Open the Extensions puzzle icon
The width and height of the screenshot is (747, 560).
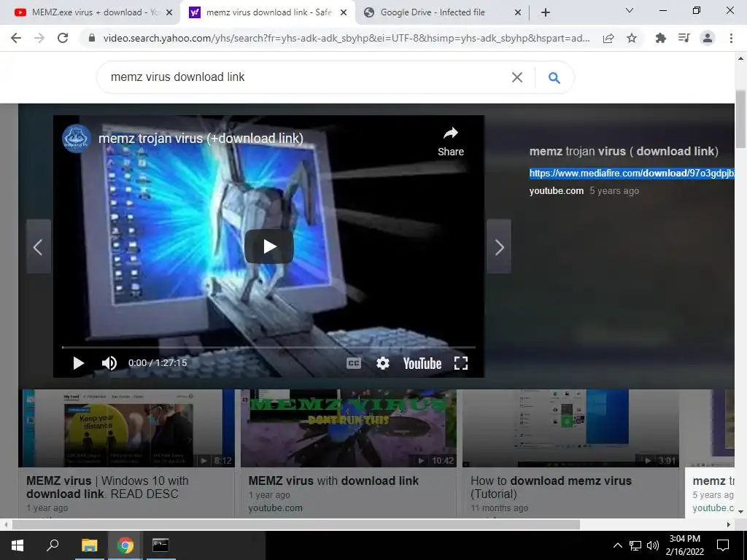click(x=661, y=38)
